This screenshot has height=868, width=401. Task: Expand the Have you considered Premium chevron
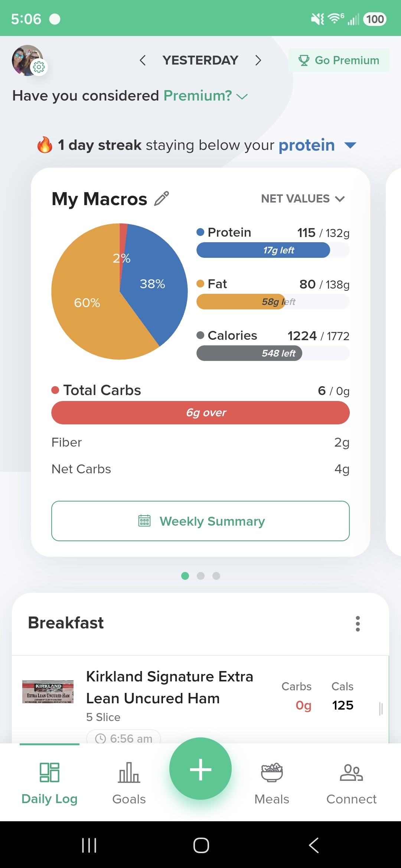coord(242,97)
